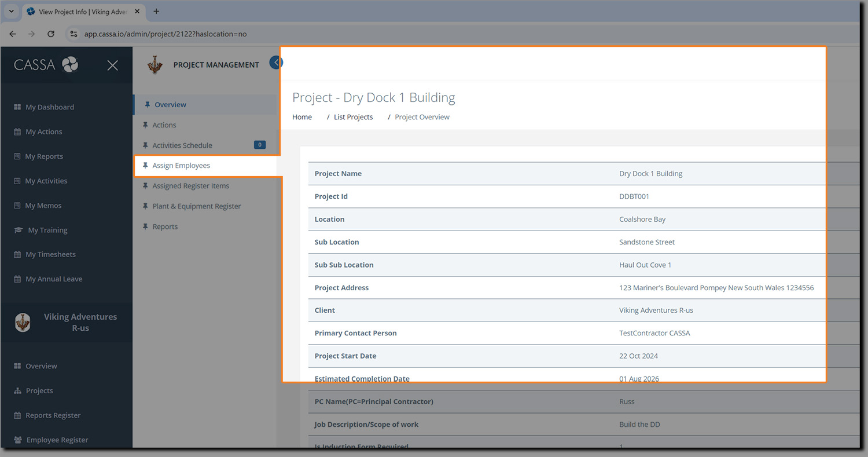Open browser tab search dropdown
868x457 pixels.
tap(11, 12)
